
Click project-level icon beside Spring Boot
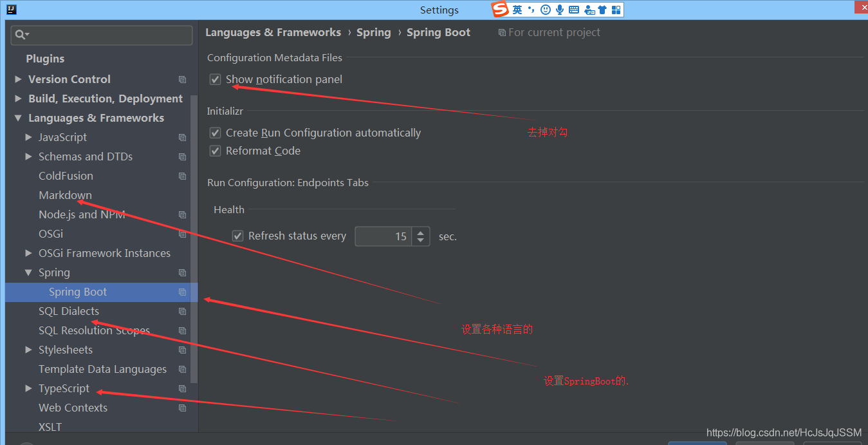[183, 292]
